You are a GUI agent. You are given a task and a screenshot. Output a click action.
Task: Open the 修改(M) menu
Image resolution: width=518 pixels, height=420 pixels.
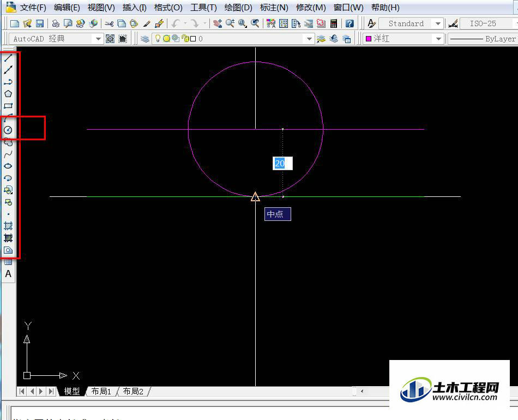tap(311, 7)
